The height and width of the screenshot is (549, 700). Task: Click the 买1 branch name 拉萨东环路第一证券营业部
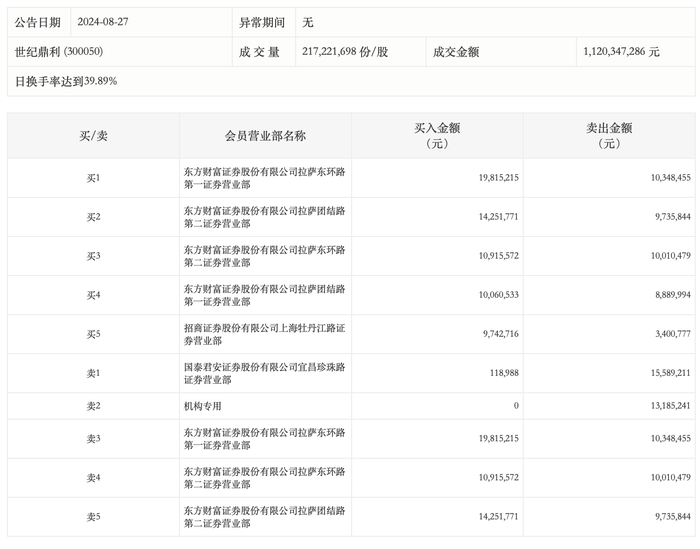tap(265, 178)
